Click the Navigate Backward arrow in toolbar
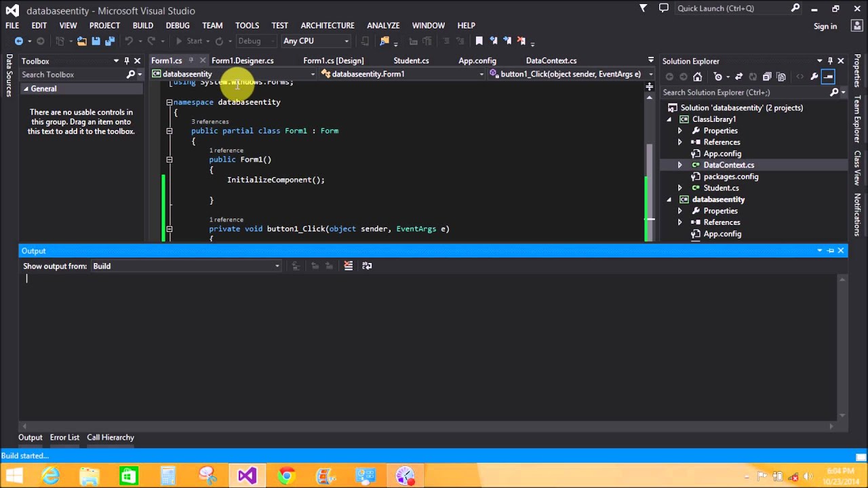Screen dimensions: 868x488 point(18,41)
